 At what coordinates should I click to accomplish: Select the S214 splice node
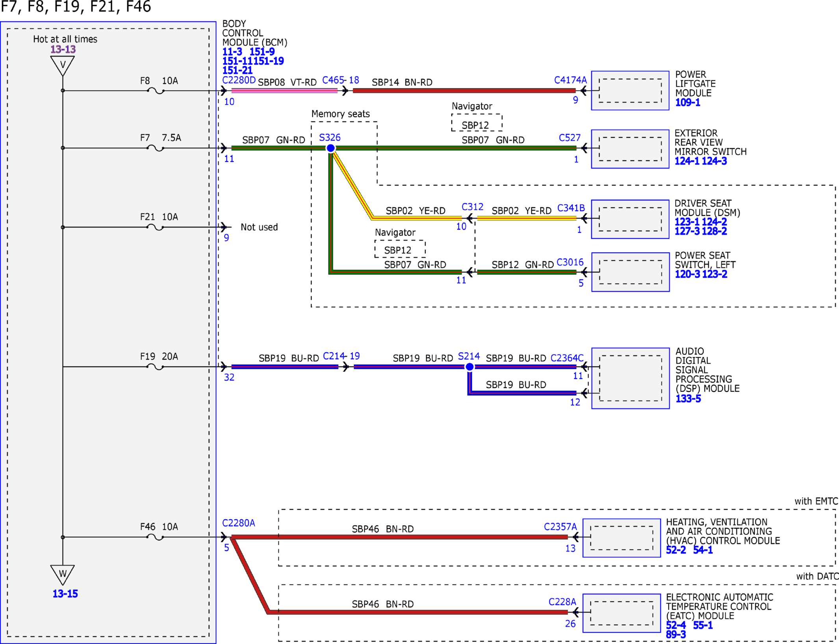(x=470, y=367)
